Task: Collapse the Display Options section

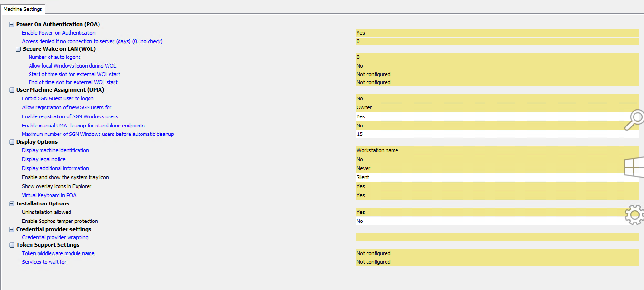Action: pos(12,142)
